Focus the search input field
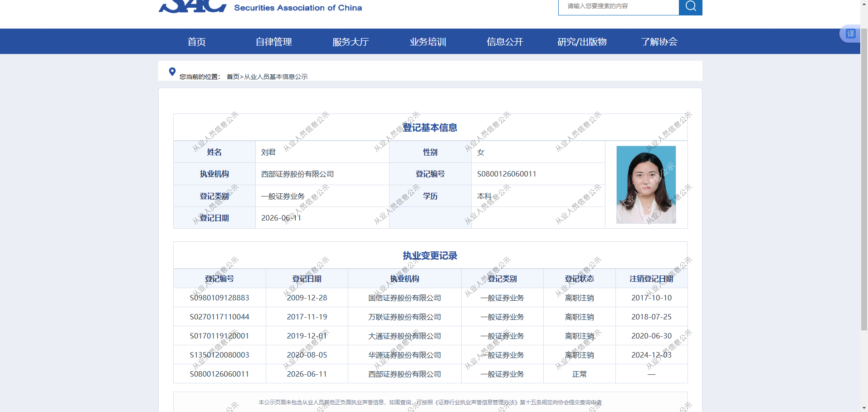Screen dimensions: 868x412 [x=619, y=7]
